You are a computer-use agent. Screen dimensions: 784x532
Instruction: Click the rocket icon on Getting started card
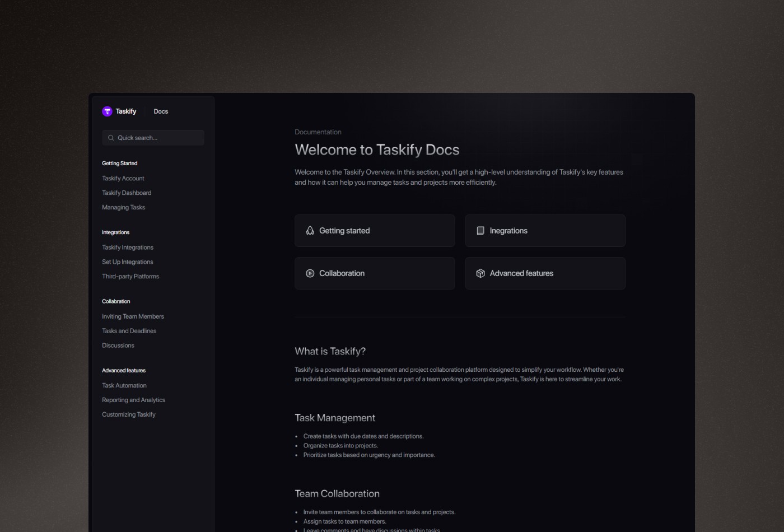[x=310, y=231]
